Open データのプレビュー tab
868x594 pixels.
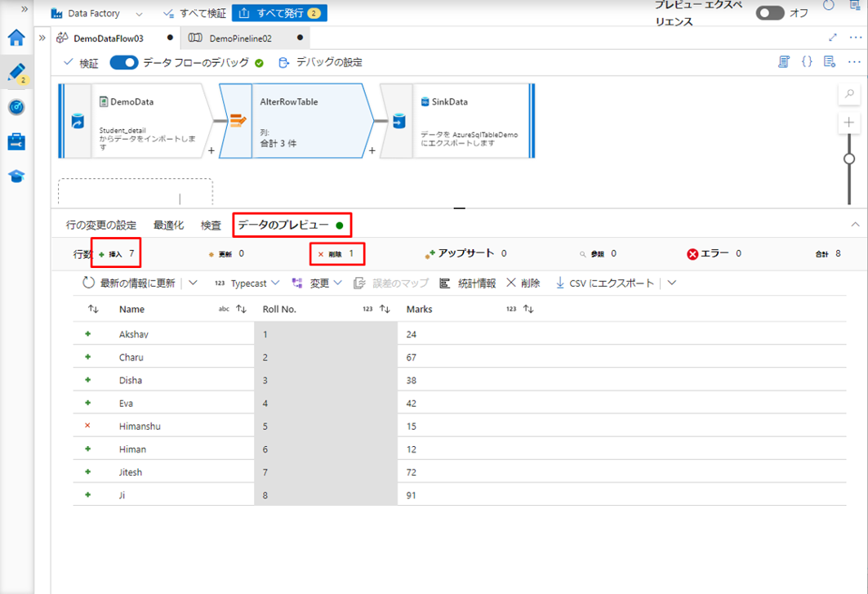pos(291,225)
